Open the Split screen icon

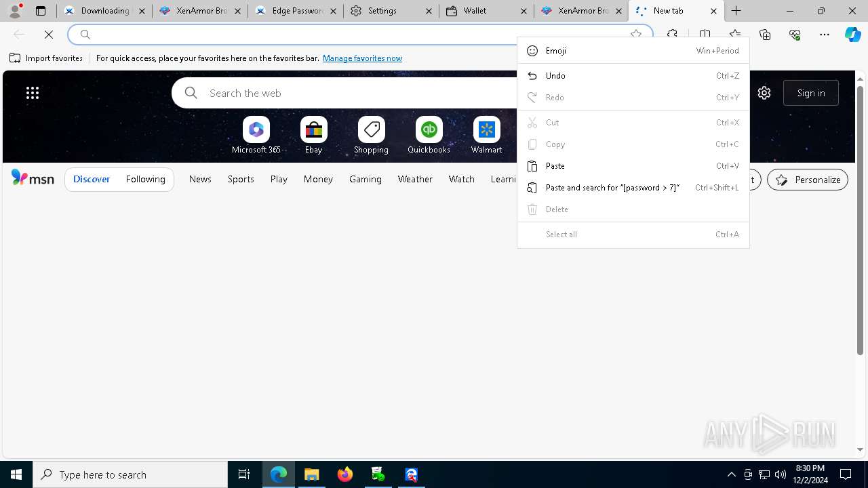pyautogui.click(x=705, y=35)
